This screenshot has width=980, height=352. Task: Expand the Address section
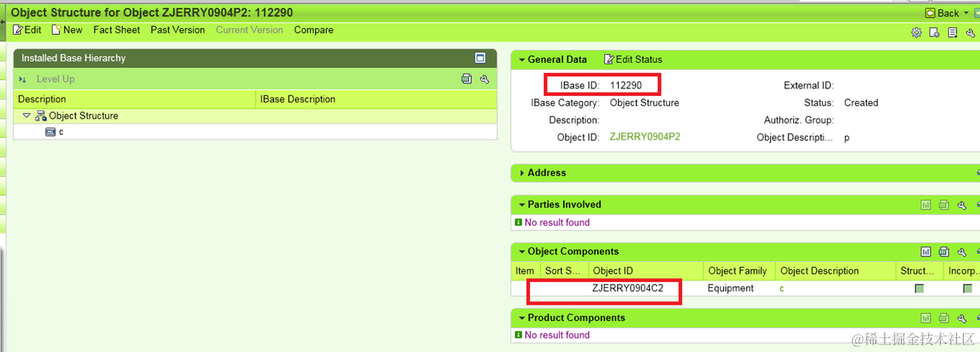click(x=522, y=173)
